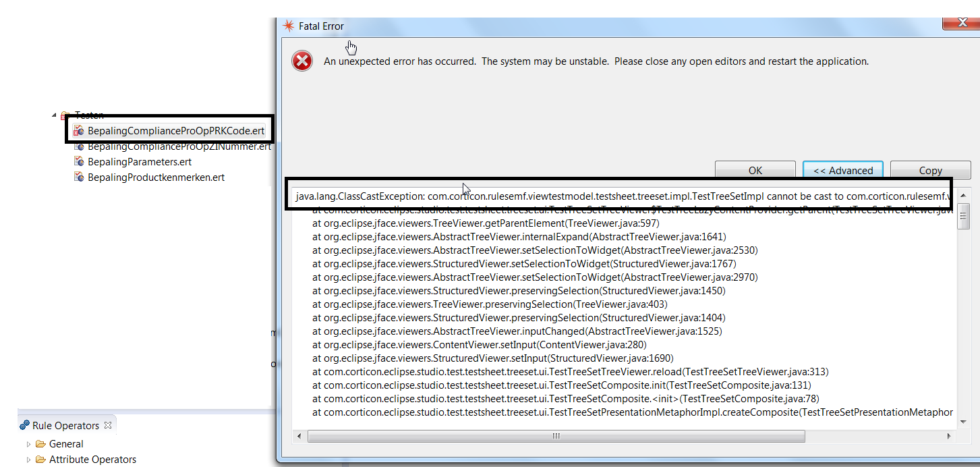980x467 pixels.
Task: Click the horizontal scrollbar of the stack trace
Action: pos(556,436)
